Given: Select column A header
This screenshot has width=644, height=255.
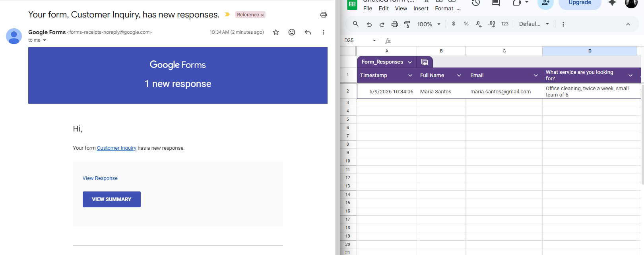Looking at the screenshot, I should click(387, 51).
